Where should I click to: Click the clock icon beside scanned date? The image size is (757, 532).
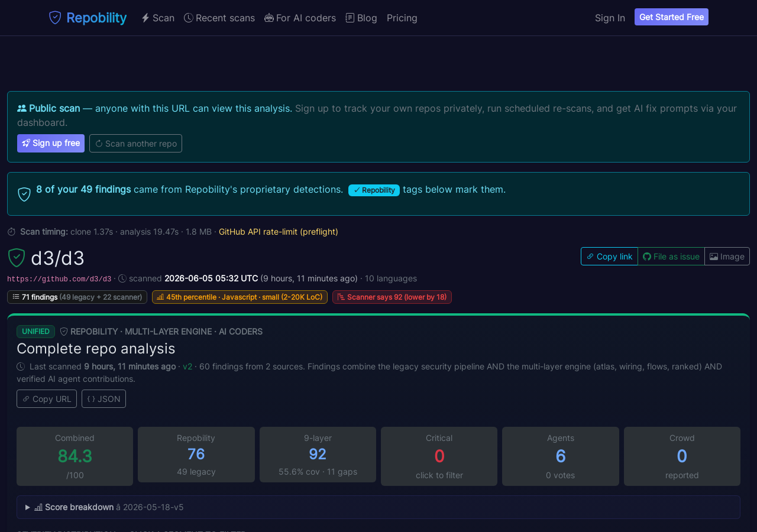[122, 278]
